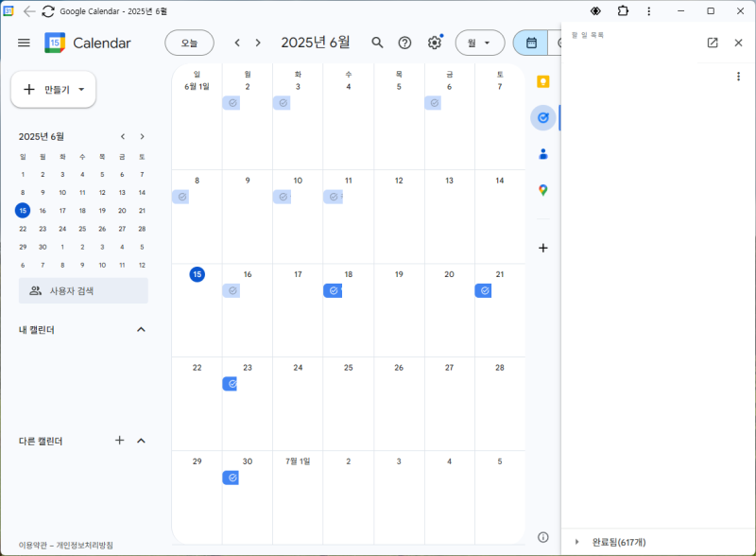Open the main menu hamburger icon
756x556 pixels.
(x=24, y=43)
